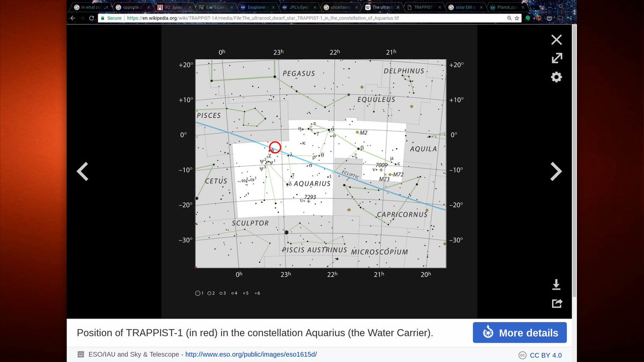The width and height of the screenshot is (644, 362).
Task: Open the CC BY 4.0 license link
Action: pos(546,355)
